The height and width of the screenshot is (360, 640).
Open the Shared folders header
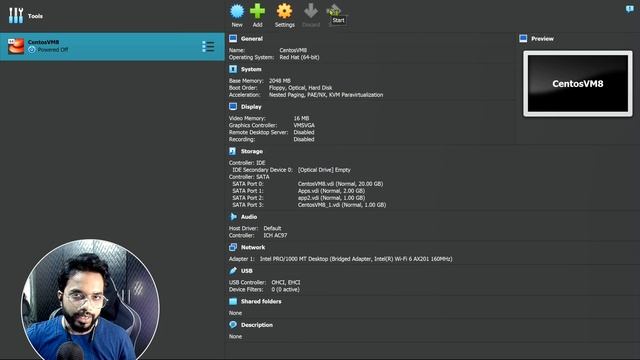point(261,302)
